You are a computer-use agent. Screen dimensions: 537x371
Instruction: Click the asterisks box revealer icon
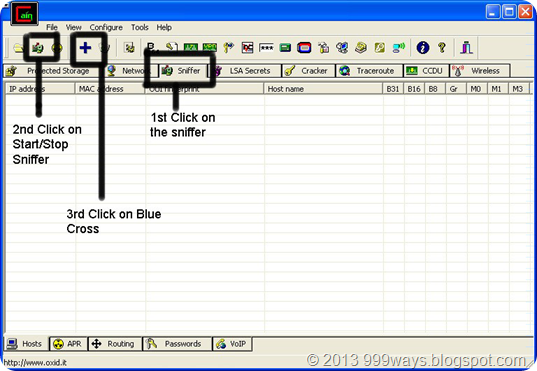pyautogui.click(x=266, y=48)
